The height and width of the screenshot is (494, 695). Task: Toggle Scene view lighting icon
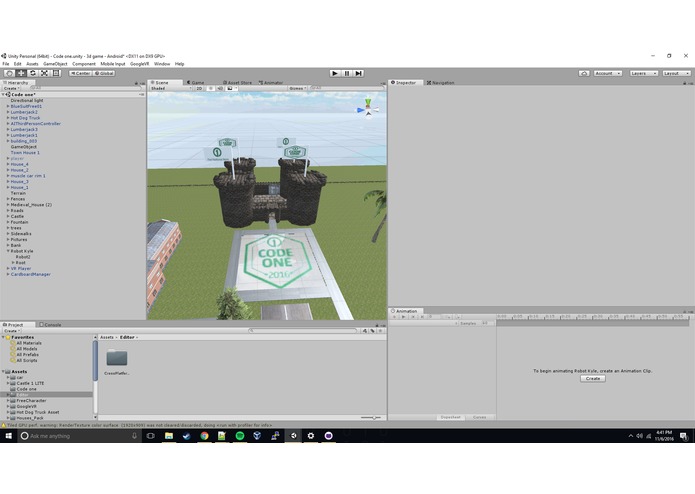[x=211, y=88]
